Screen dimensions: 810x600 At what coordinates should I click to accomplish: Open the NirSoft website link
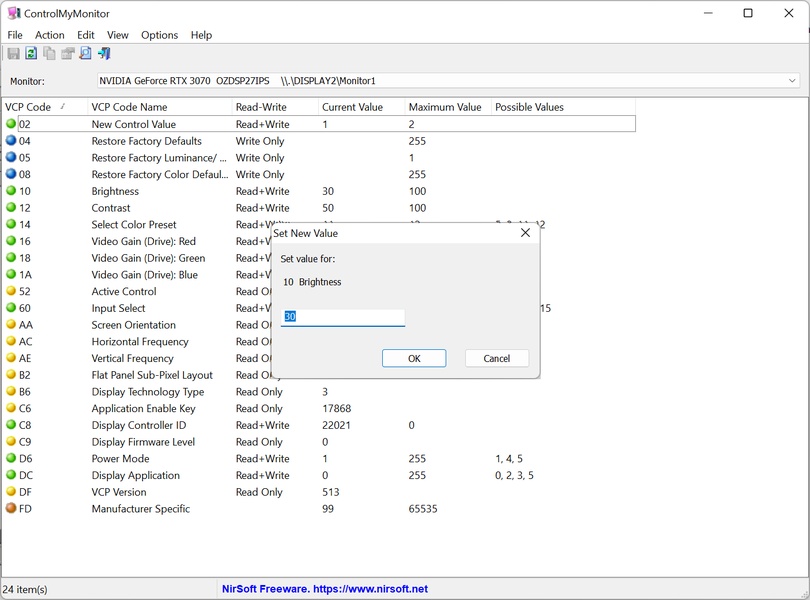(325, 590)
